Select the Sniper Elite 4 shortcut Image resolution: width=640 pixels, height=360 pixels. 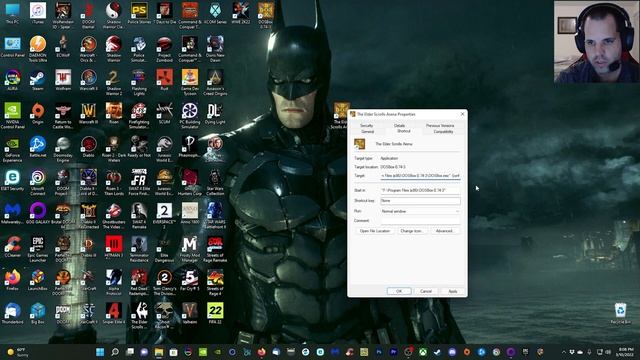[114, 313]
